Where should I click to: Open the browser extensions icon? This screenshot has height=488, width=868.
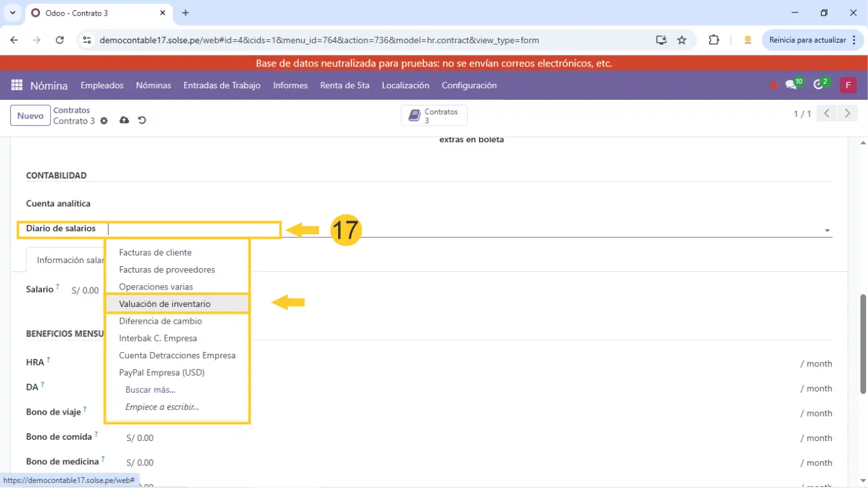pyautogui.click(x=713, y=40)
